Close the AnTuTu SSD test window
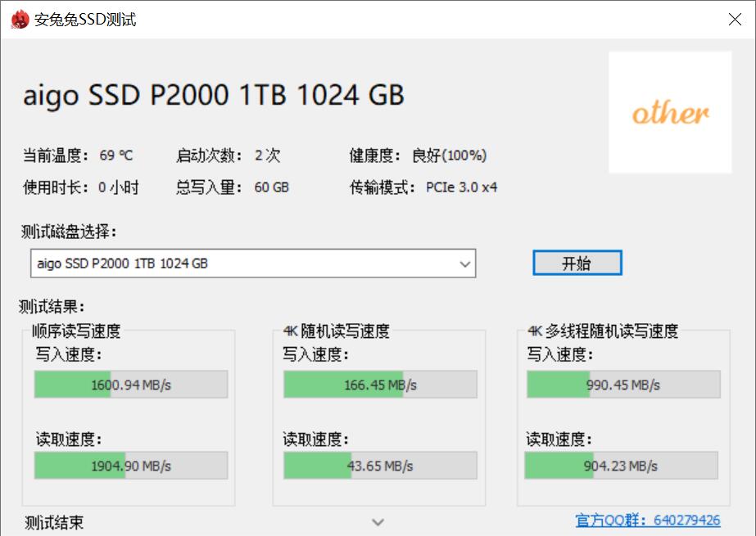 (735, 19)
